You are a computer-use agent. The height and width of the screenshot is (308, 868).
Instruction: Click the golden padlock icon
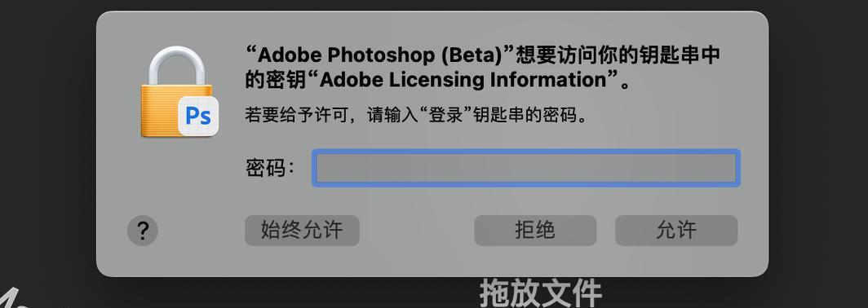tap(176, 92)
